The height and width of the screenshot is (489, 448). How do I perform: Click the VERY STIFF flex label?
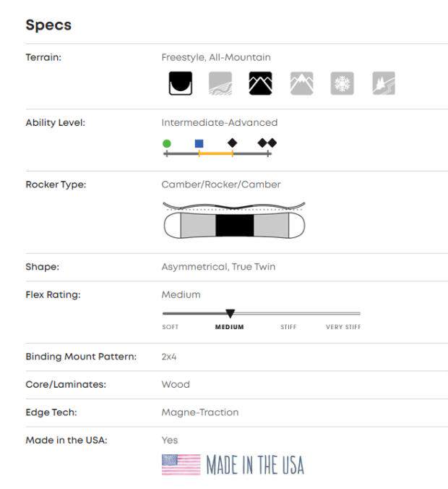pyautogui.click(x=343, y=327)
